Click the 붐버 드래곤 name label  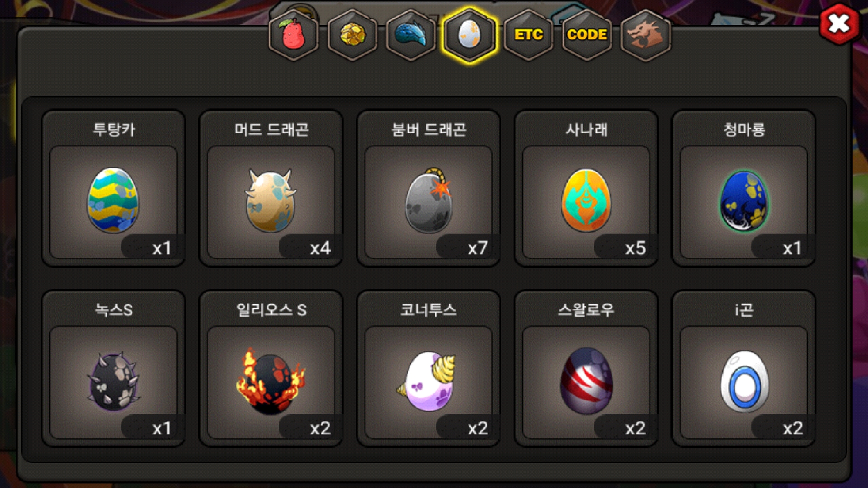pos(429,130)
